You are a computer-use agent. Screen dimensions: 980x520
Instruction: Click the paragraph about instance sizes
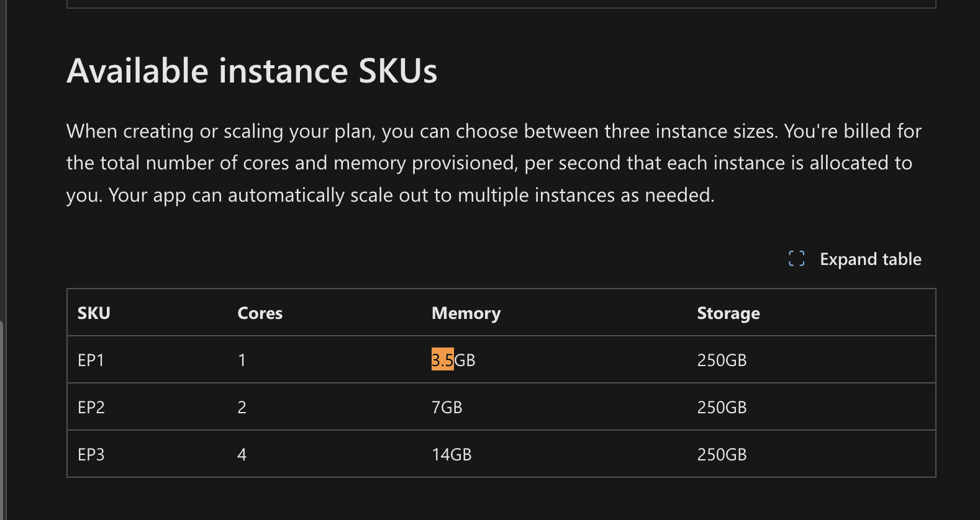click(x=494, y=163)
